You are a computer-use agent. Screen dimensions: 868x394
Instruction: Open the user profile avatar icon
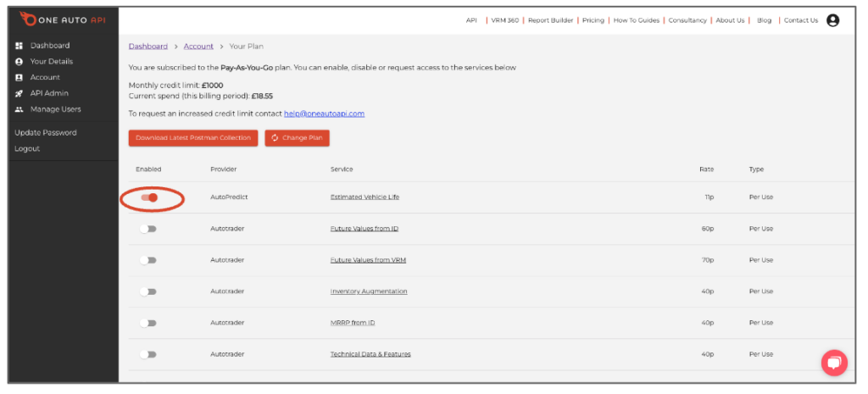(832, 20)
